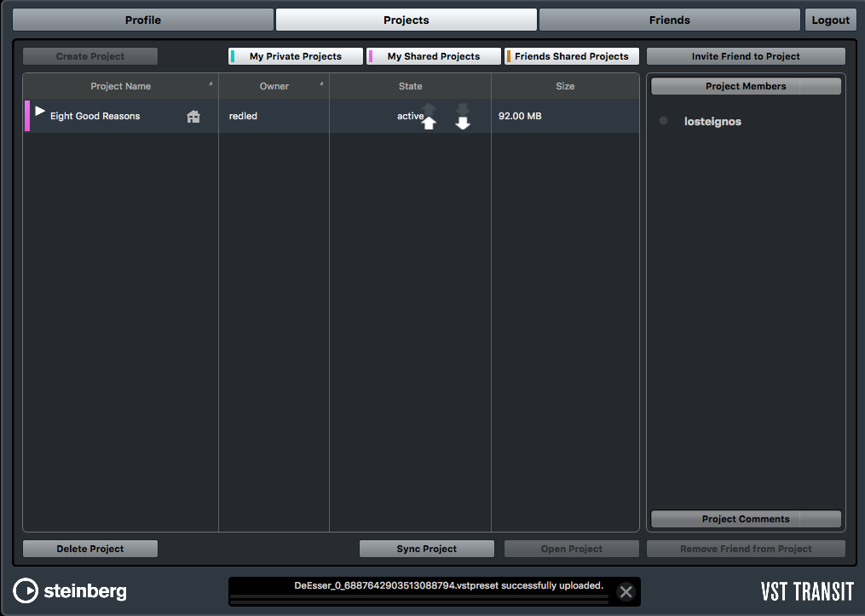Click the Sync Project button
The height and width of the screenshot is (616, 865).
click(426, 549)
